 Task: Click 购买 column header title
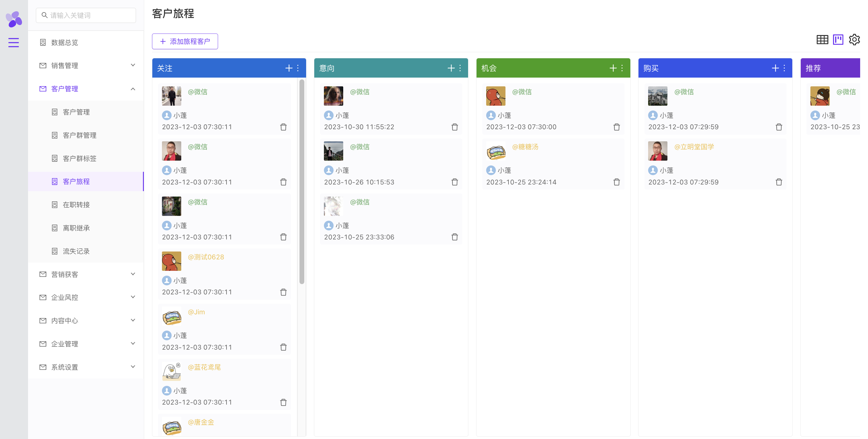pyautogui.click(x=651, y=68)
